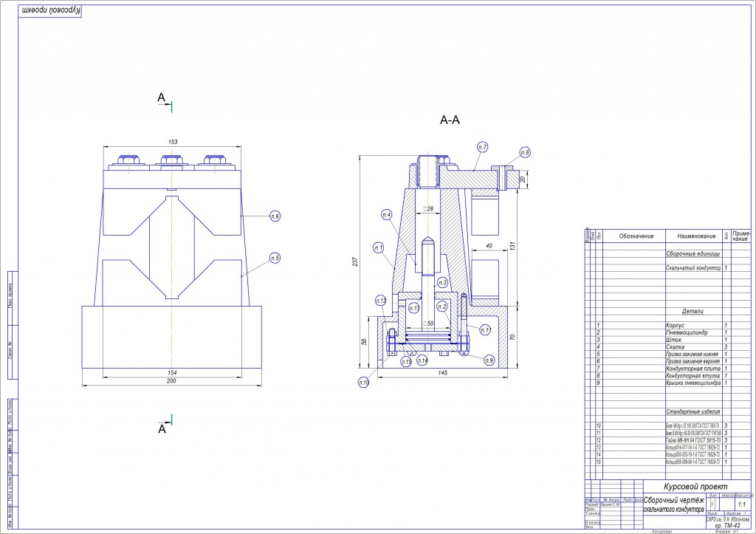
Task: Click the 'п.11' position balloon
Action: click(x=486, y=330)
